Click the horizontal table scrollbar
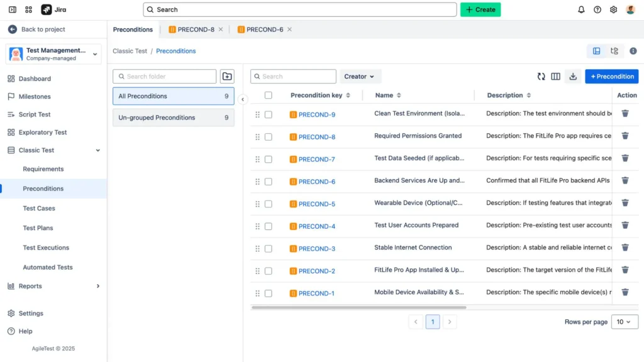Screen dimensions: 644x362 tap(358, 307)
